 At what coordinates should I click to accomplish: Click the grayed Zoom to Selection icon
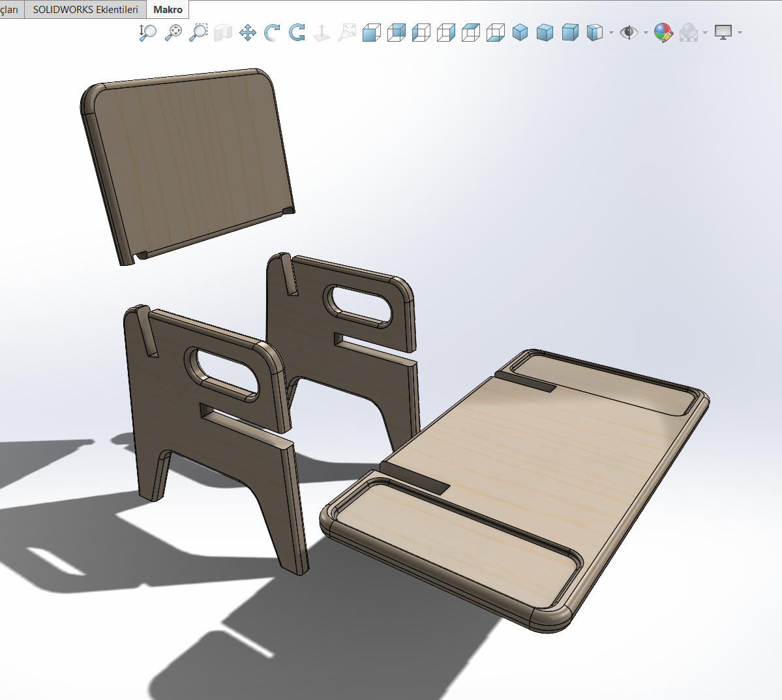[347, 33]
